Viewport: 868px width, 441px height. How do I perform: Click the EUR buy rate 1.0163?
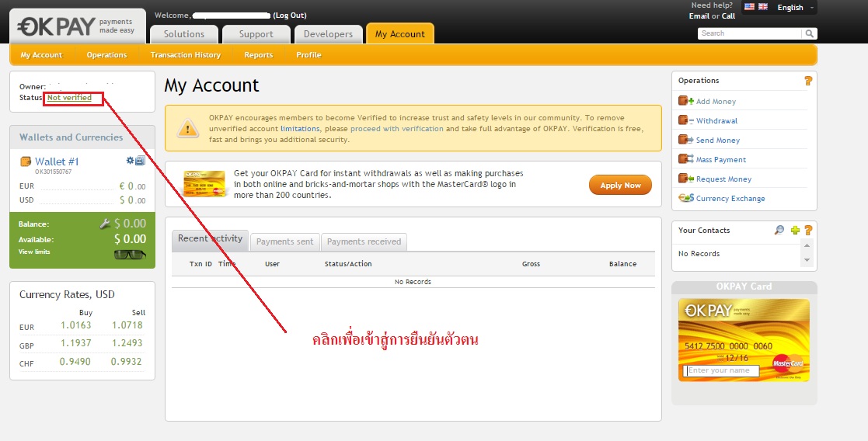[76, 325]
